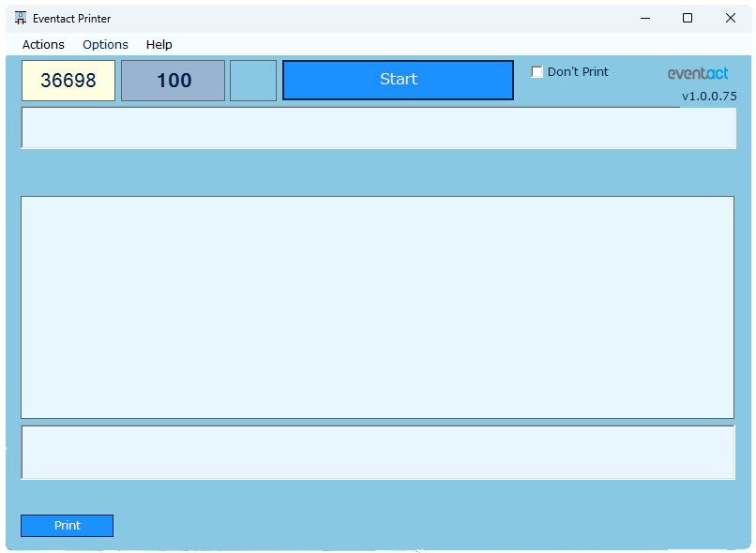Focus the narrow text box below Start
756x553 pixels.
coord(378,128)
